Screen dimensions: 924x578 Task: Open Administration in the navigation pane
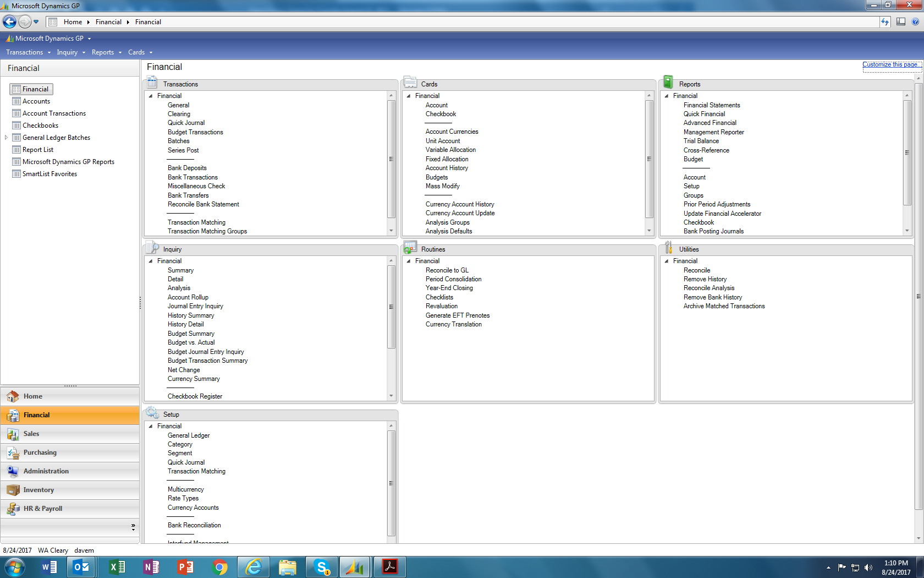pos(70,471)
